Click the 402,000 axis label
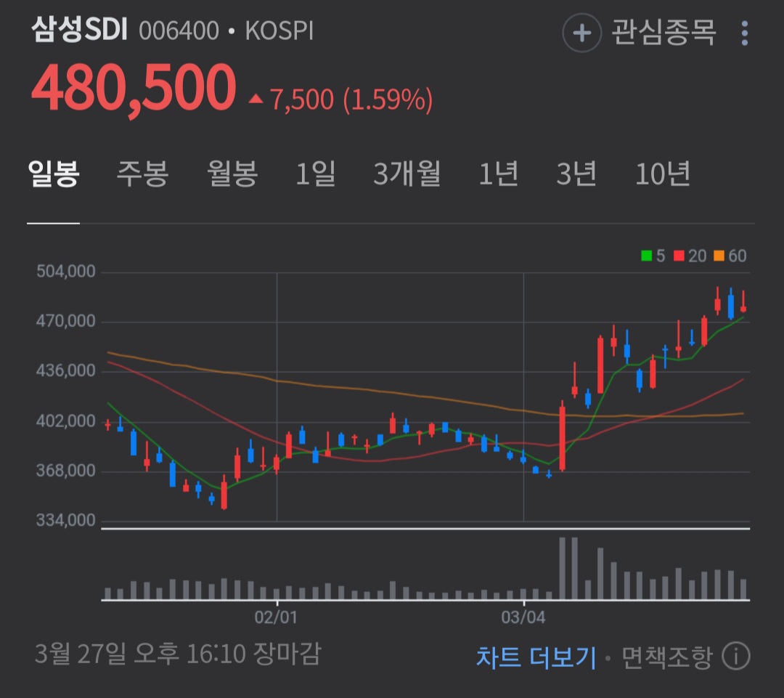784x698 pixels. point(65,421)
